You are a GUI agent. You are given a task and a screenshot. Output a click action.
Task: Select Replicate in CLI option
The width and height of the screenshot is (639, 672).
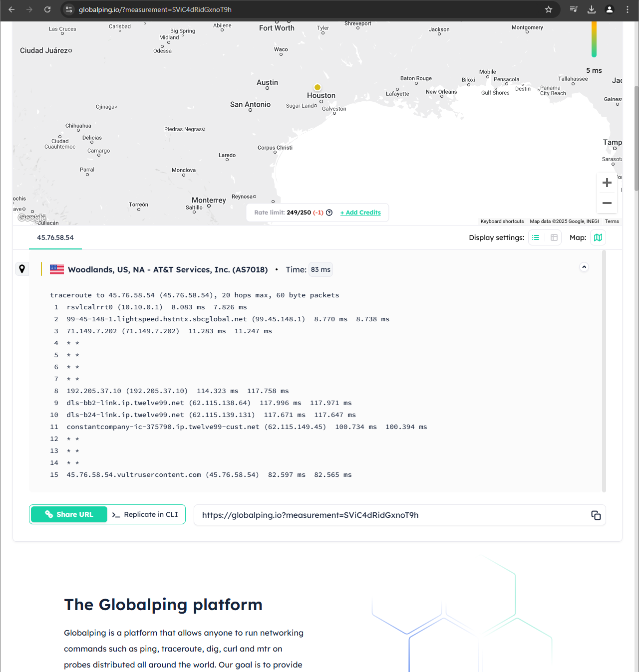point(145,514)
